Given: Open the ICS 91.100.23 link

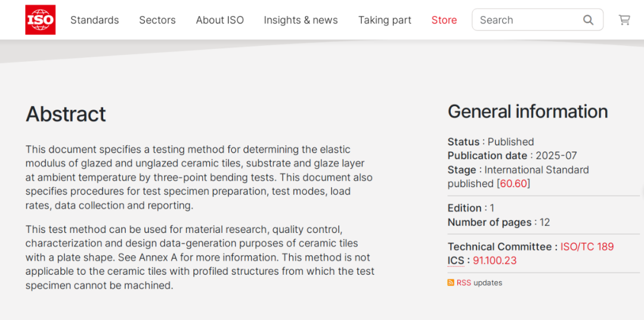Looking at the screenshot, I should pyautogui.click(x=494, y=260).
